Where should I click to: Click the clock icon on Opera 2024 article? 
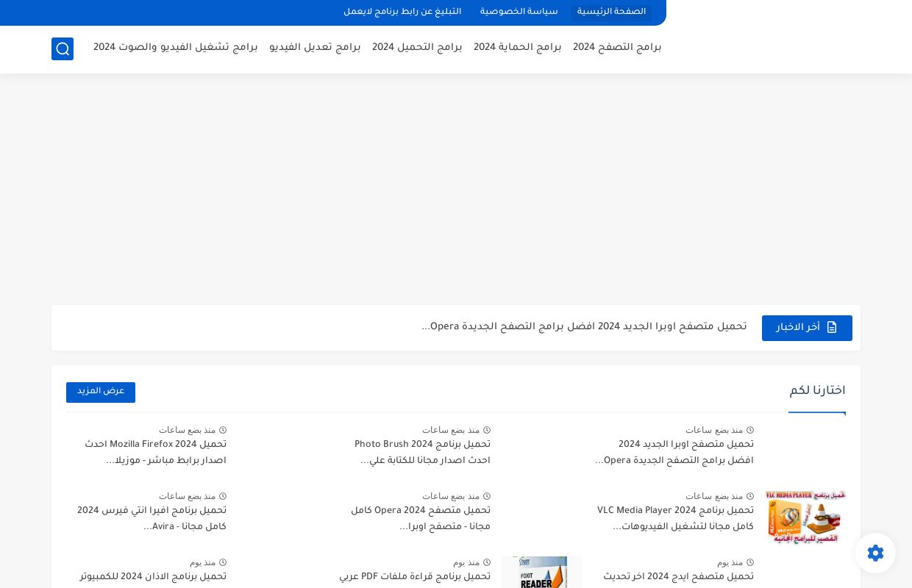tap(486, 496)
